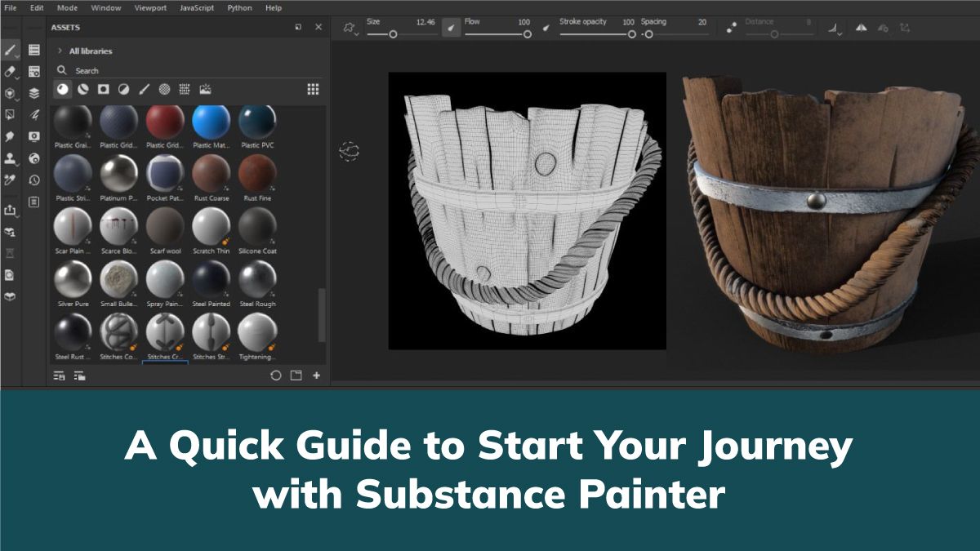Open the falloff curve dropdown
This screenshot has width=980, height=551.
coord(834,28)
